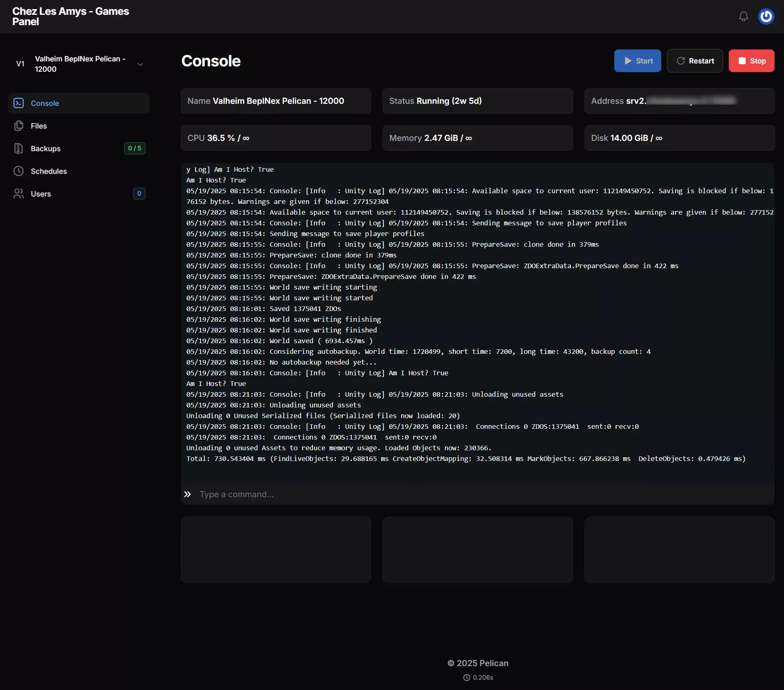Screen dimensions: 784x690
Task: Click the Users count badge 0
Action: (x=139, y=194)
